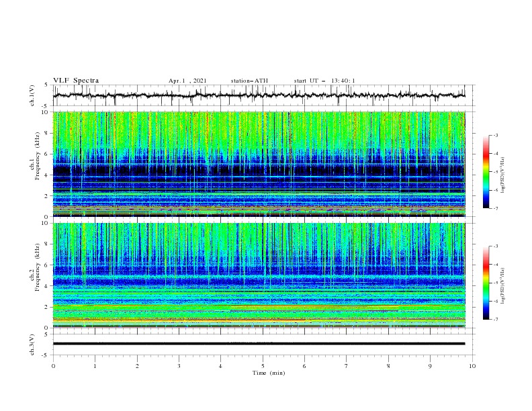
Task: Click the "-3" tick on ch.1 color bar
Action: 496,136
